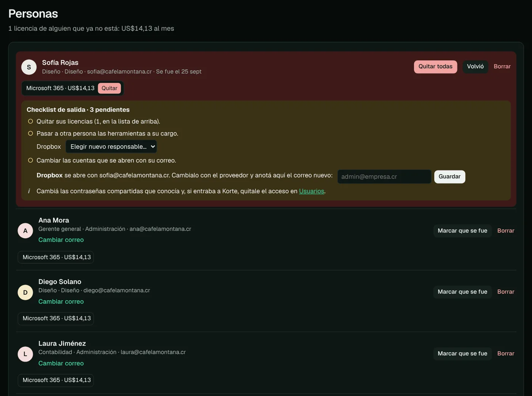Screen dimensions: 532x396
Task: Click Laura Jiménez avatar circle
Action: 25,354
